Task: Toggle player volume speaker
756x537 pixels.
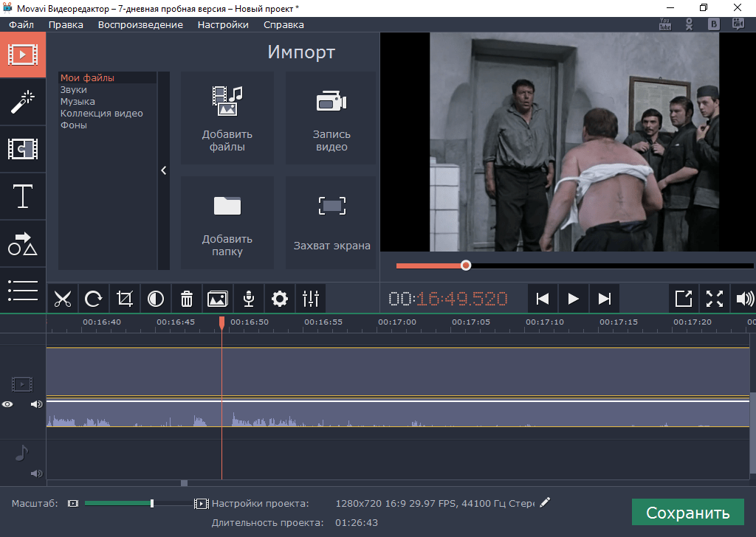Action: [x=744, y=299]
